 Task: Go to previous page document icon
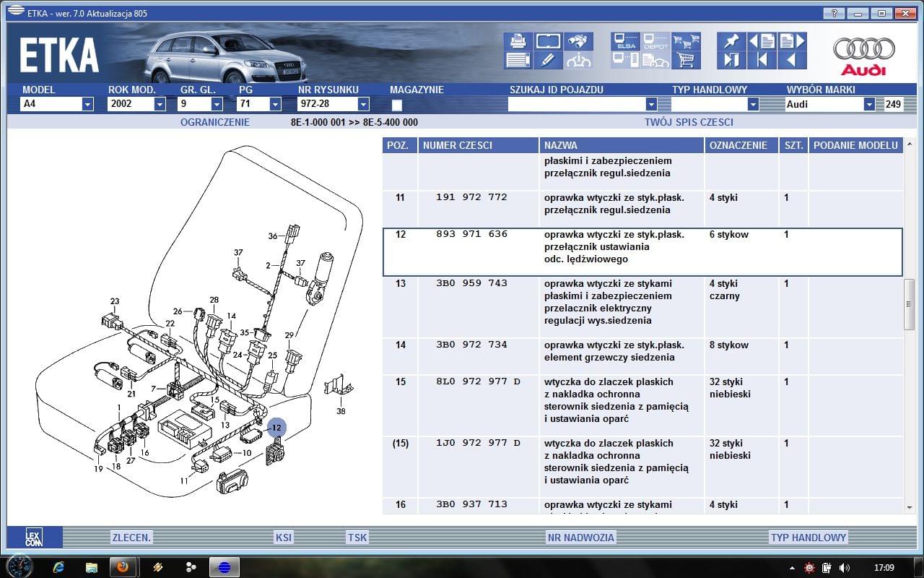762,41
